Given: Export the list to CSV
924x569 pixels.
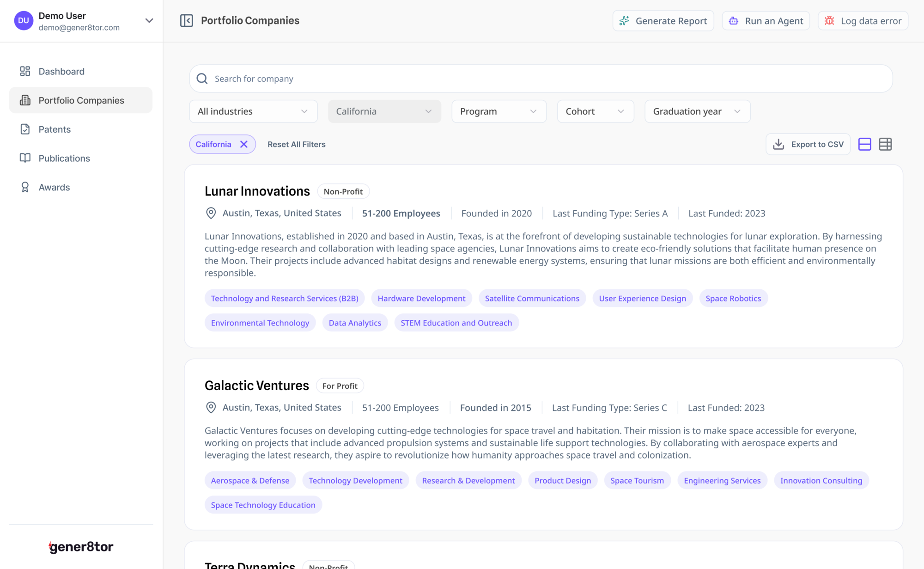Looking at the screenshot, I should (x=808, y=144).
